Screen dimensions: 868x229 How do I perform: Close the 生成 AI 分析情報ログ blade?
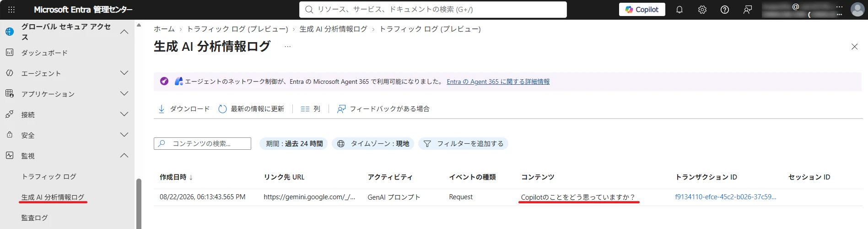(x=854, y=47)
